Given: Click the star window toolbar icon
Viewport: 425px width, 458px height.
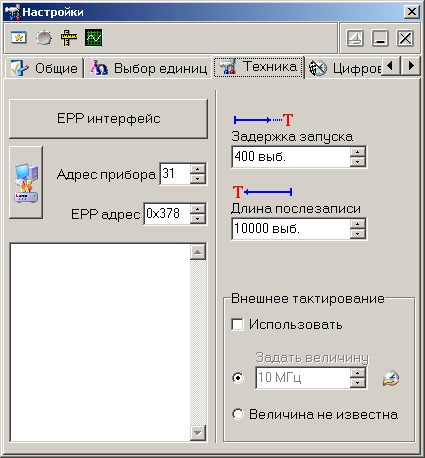Looking at the screenshot, I should tap(19, 38).
